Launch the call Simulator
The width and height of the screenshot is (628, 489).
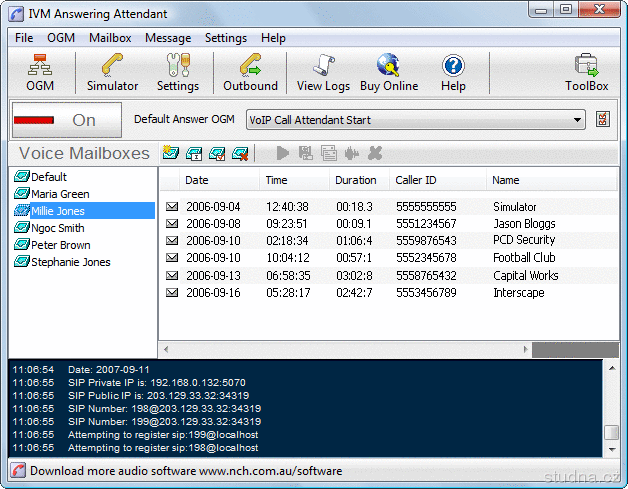(x=112, y=73)
